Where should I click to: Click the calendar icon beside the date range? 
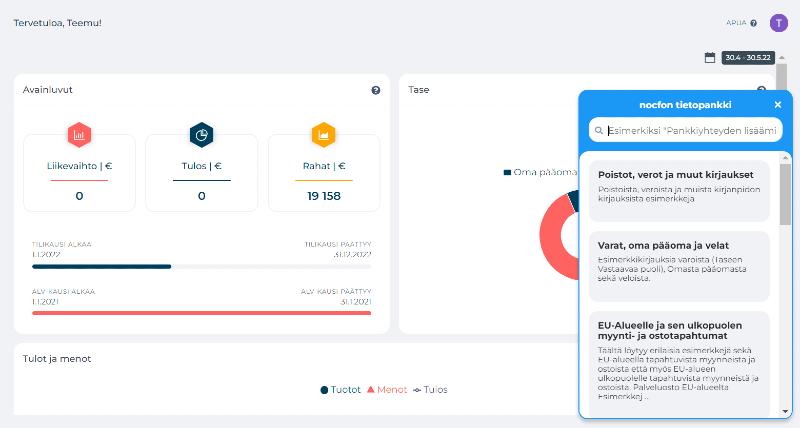pos(710,58)
